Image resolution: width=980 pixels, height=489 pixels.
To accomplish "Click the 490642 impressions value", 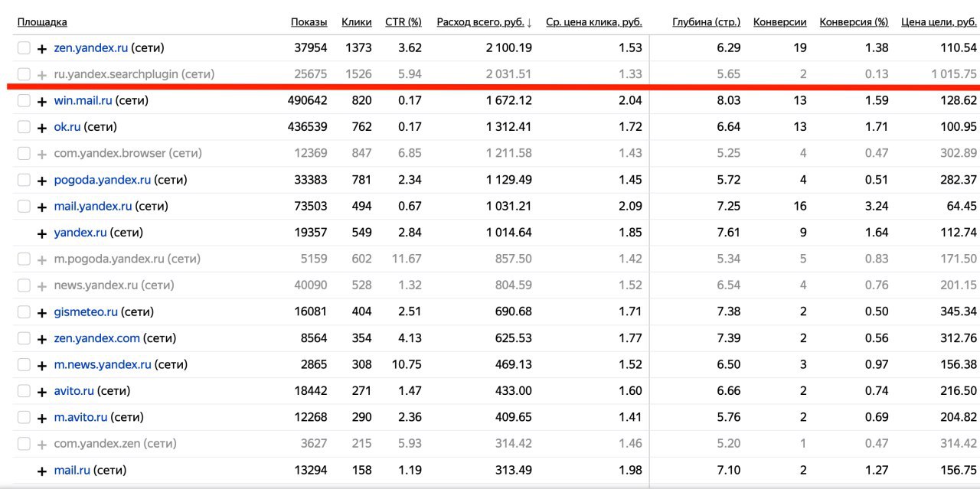I will (307, 100).
